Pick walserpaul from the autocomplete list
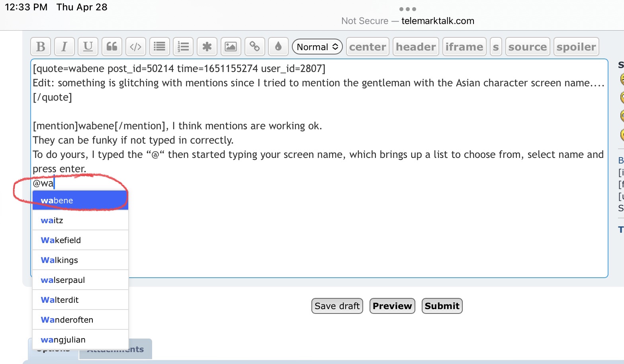Viewport: 624px width, 364px height. tap(80, 280)
